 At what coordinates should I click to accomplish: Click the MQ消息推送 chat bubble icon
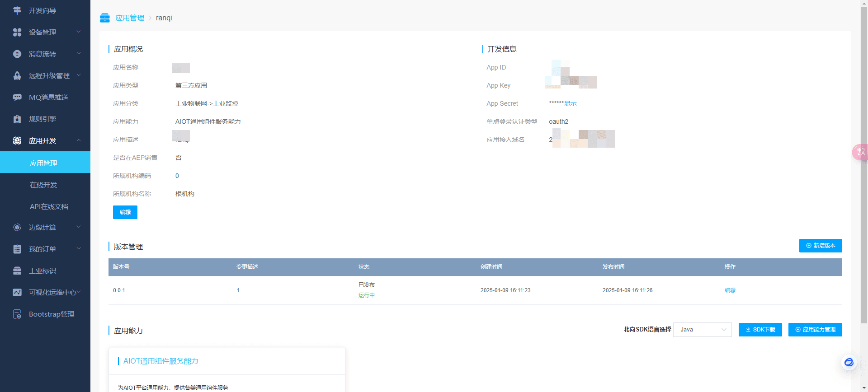click(17, 97)
